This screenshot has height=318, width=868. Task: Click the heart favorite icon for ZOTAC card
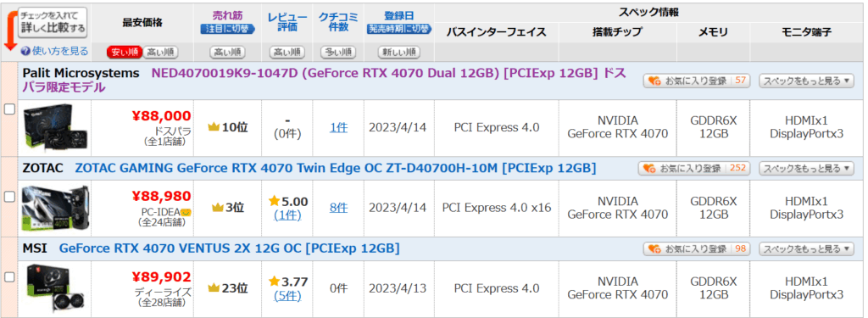coord(648,169)
